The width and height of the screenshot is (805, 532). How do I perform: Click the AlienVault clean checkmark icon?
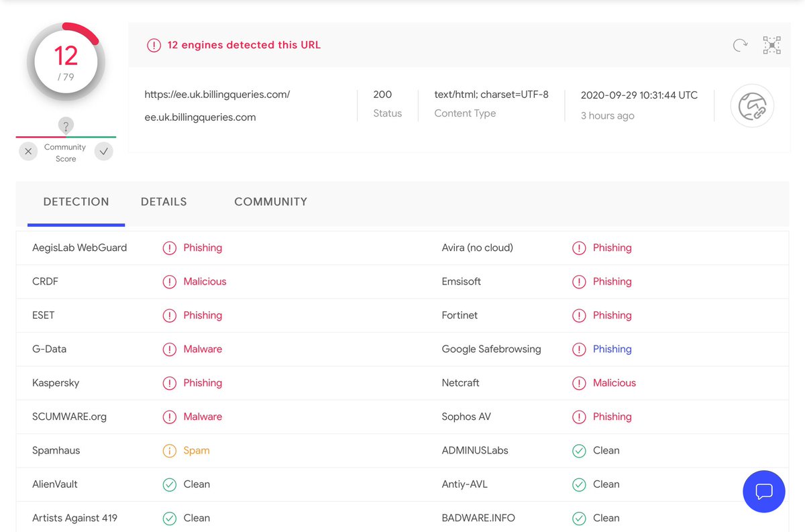click(170, 484)
